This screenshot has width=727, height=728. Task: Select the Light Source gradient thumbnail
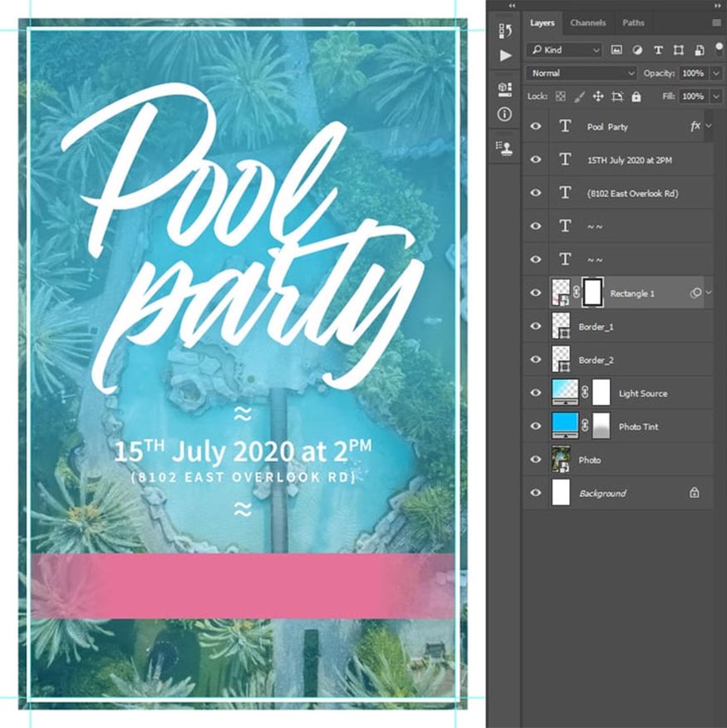pos(565,392)
